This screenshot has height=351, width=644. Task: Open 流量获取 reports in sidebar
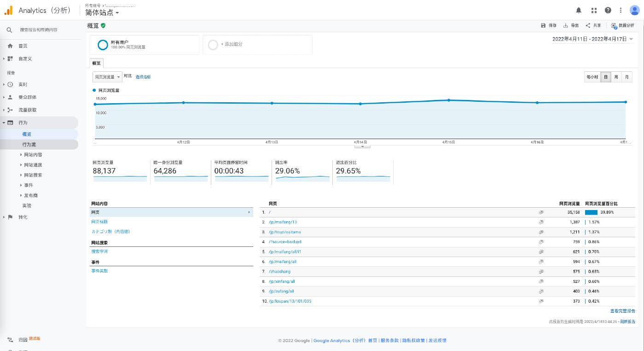click(27, 110)
